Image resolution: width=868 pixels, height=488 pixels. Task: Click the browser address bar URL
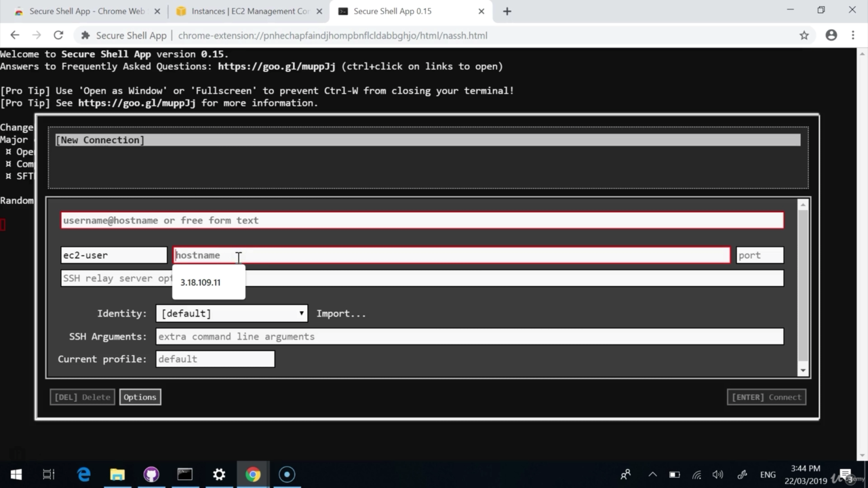point(332,35)
